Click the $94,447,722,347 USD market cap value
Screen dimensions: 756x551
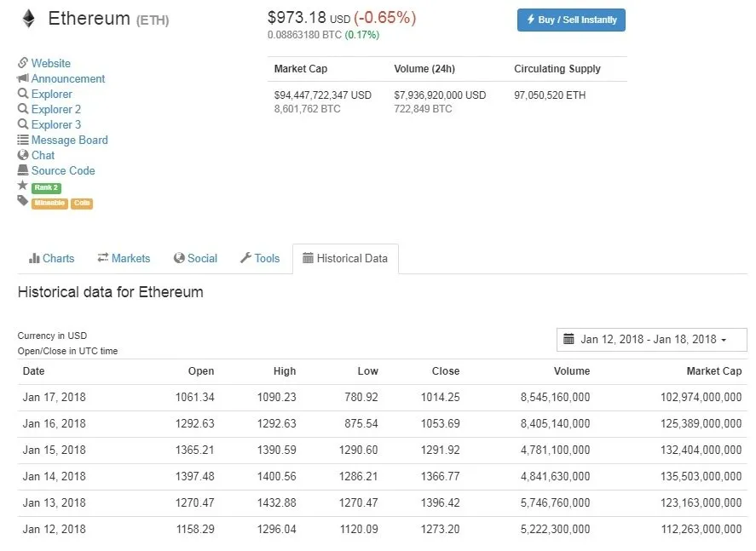[x=322, y=95]
